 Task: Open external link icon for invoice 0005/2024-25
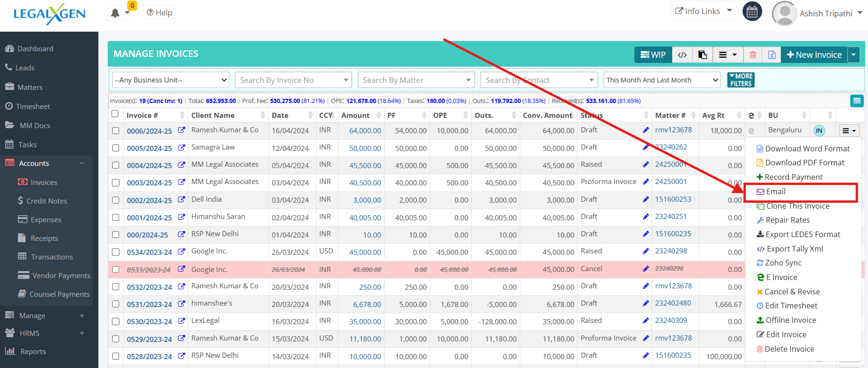181,148
